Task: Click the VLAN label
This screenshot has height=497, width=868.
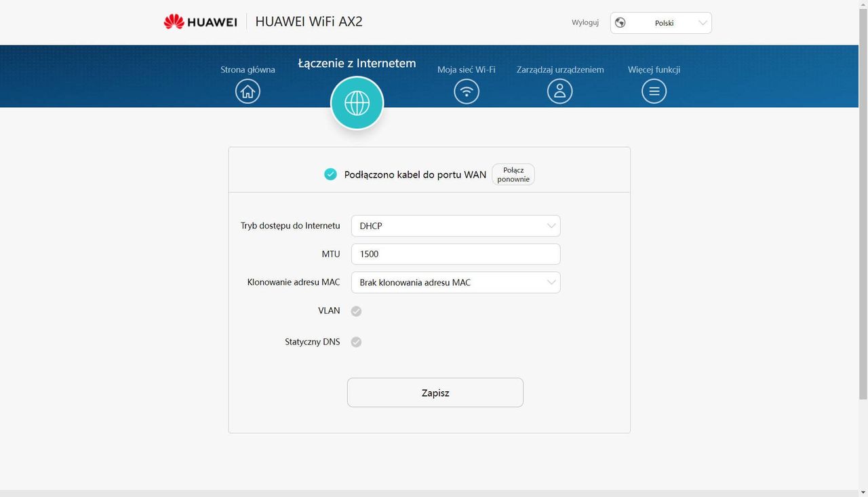Action: (329, 311)
